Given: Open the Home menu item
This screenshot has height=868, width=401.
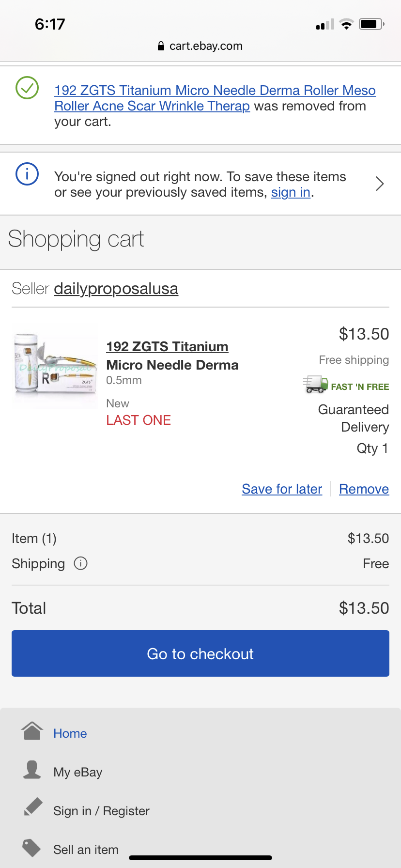Looking at the screenshot, I should pyautogui.click(x=70, y=733).
